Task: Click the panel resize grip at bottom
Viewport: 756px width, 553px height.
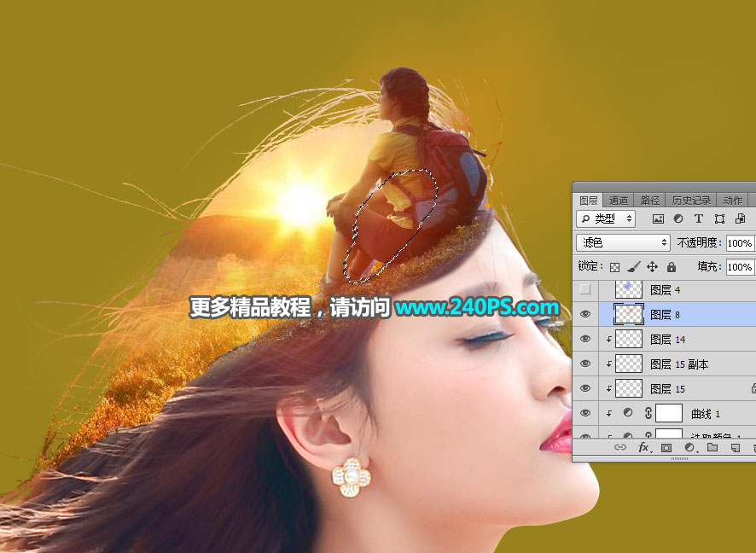Action: (679, 458)
